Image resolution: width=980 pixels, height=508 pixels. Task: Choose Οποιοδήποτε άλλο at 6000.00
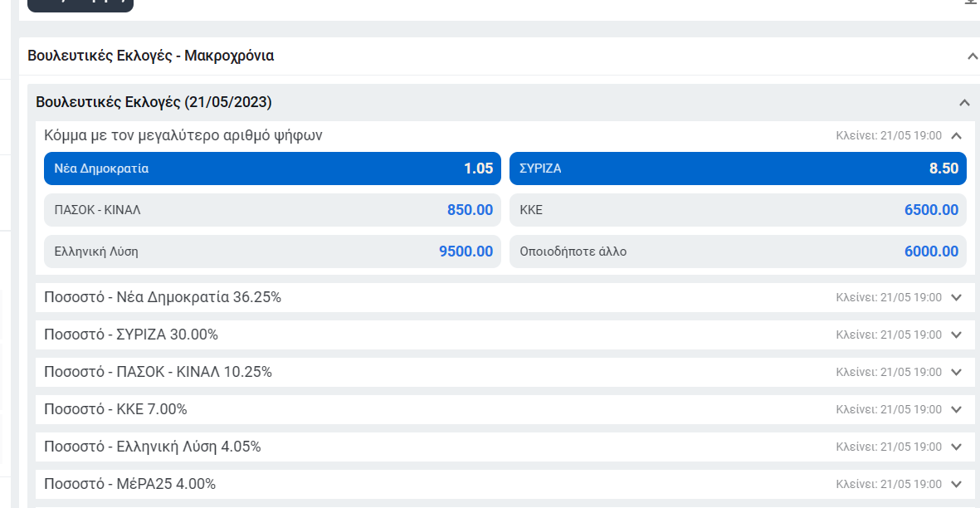pos(739,252)
